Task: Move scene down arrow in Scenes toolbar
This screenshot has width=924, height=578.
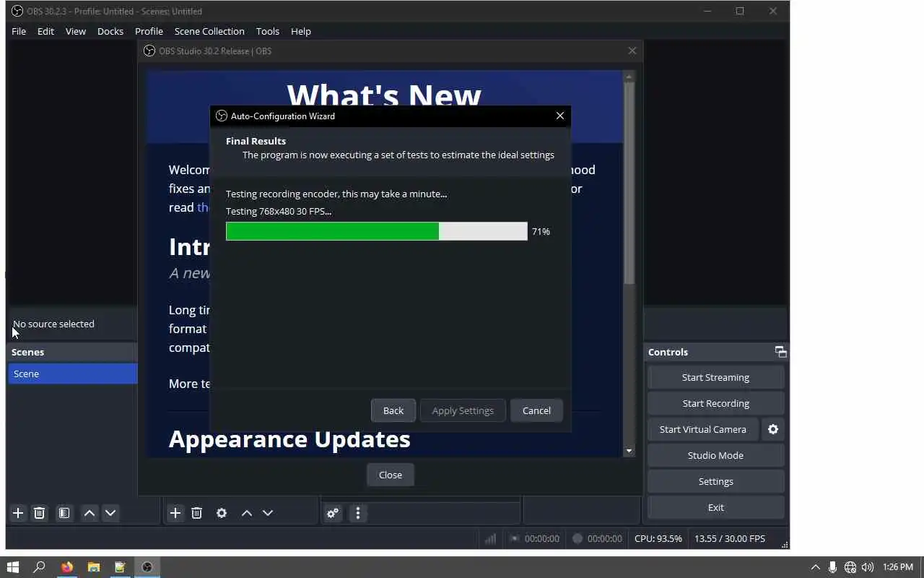Action: click(110, 513)
